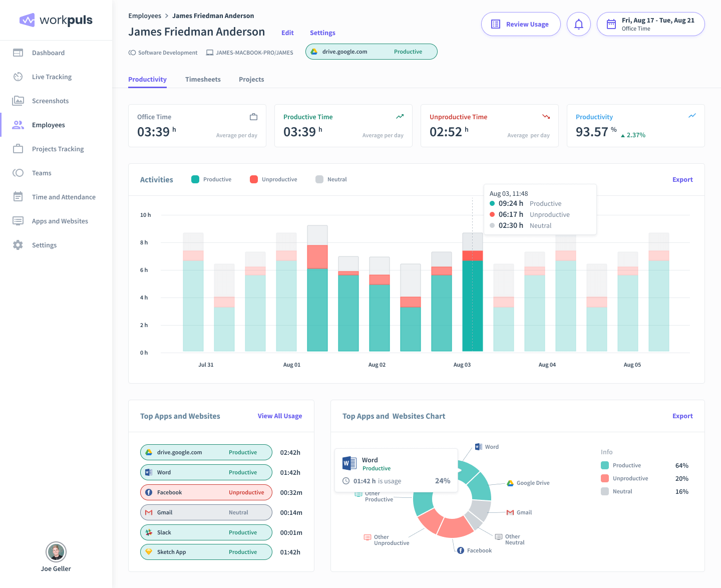Open the notifications bell
This screenshot has height=588, width=721.
[578, 24]
